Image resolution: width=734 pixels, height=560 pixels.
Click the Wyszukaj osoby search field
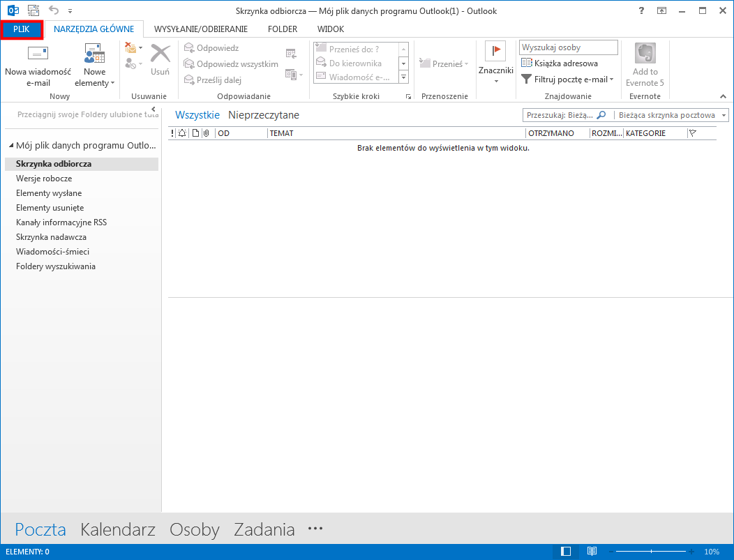[568, 47]
